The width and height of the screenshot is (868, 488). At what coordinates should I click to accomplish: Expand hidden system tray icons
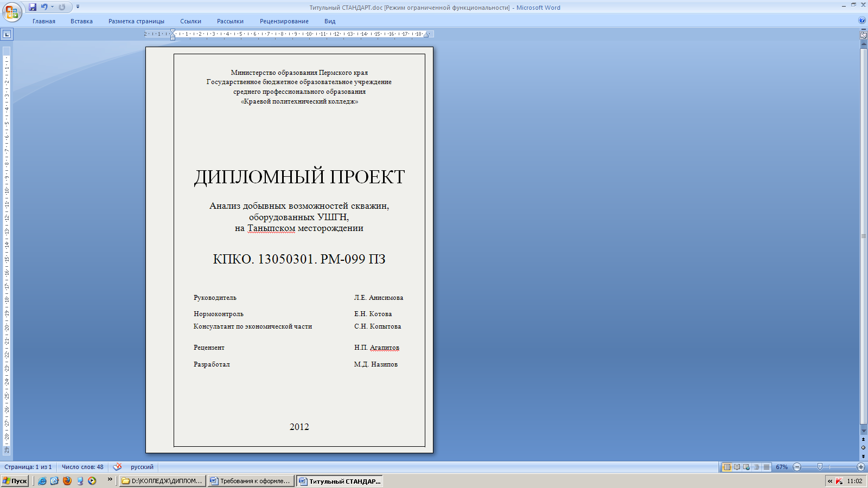[x=829, y=481]
